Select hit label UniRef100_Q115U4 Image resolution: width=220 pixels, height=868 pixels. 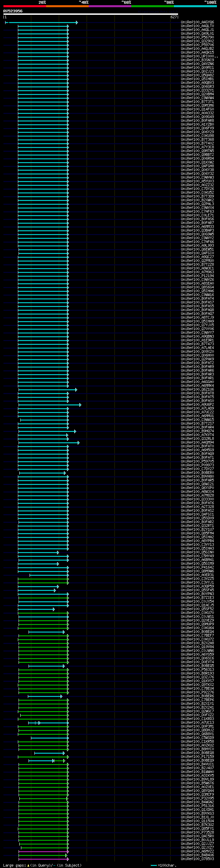pos(197,821)
